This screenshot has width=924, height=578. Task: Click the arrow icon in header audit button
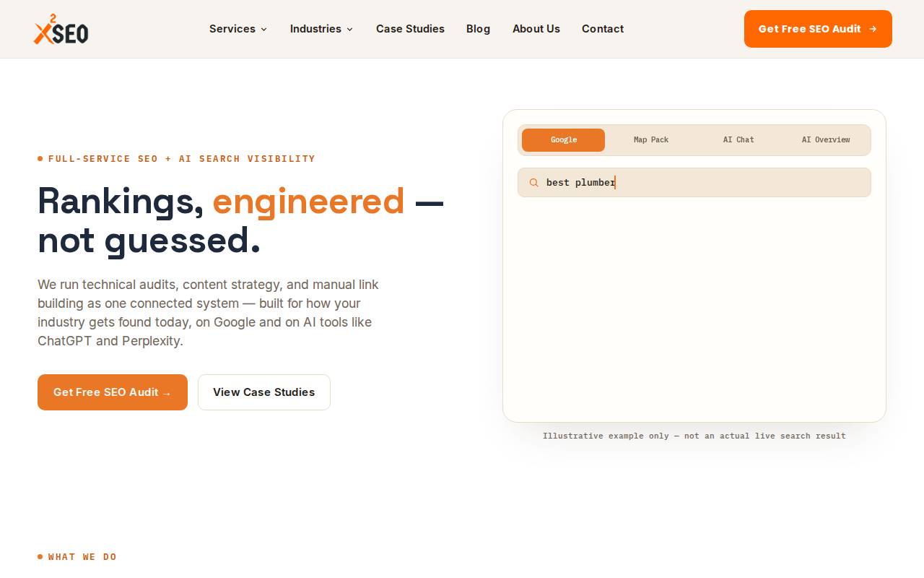[x=873, y=29]
